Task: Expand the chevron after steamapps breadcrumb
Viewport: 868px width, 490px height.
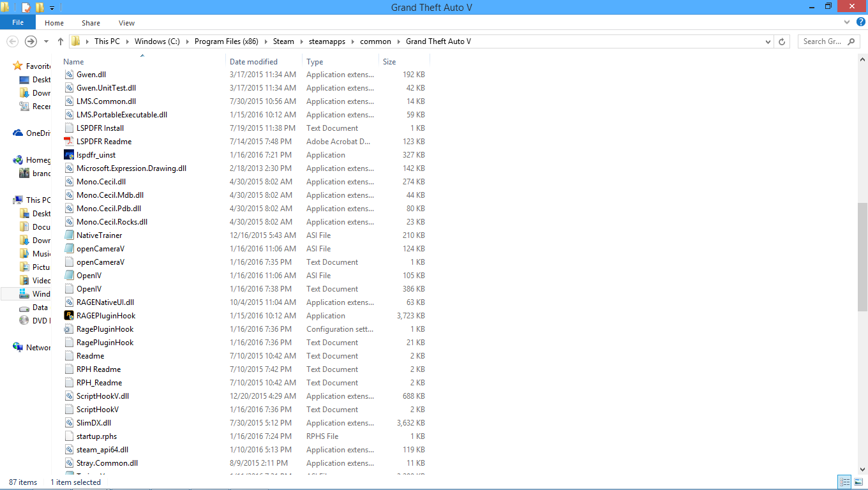Action: (x=353, y=41)
